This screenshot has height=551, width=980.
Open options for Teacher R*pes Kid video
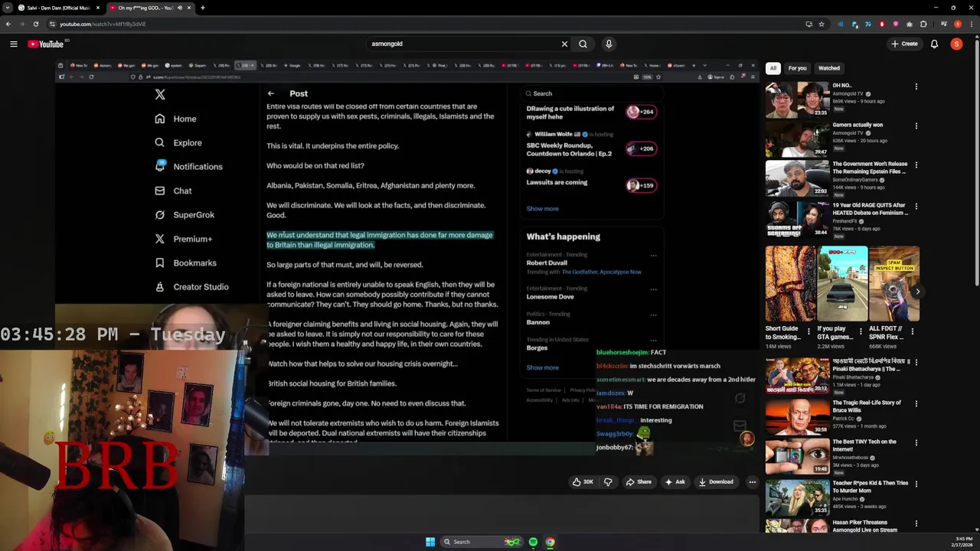click(x=916, y=484)
